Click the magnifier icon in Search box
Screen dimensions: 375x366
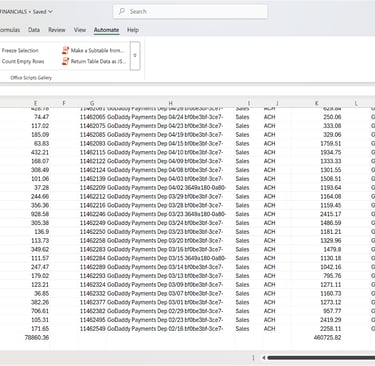click(x=122, y=11)
